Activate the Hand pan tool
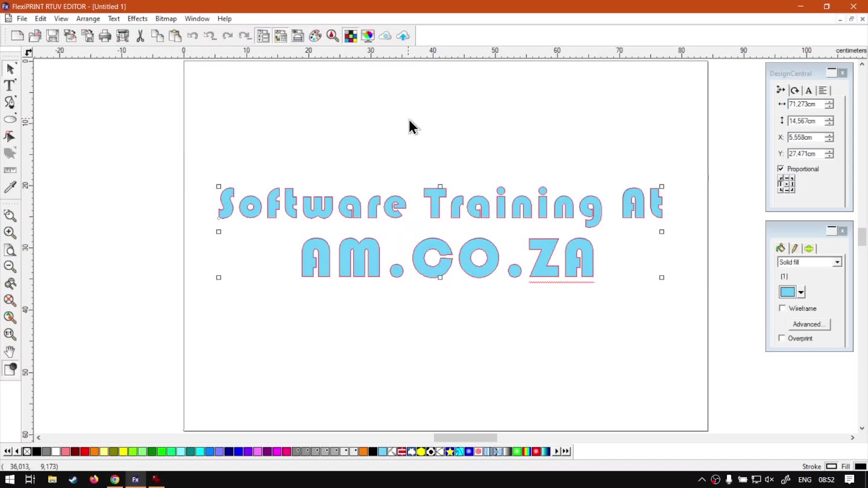 tap(10, 351)
